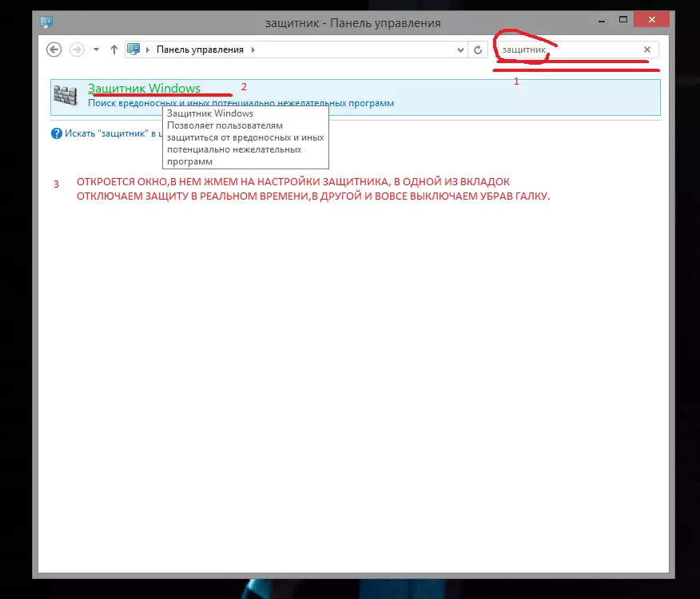This screenshot has width=700, height=599.
Task: Go up one level with up arrow
Action: pyautogui.click(x=113, y=50)
